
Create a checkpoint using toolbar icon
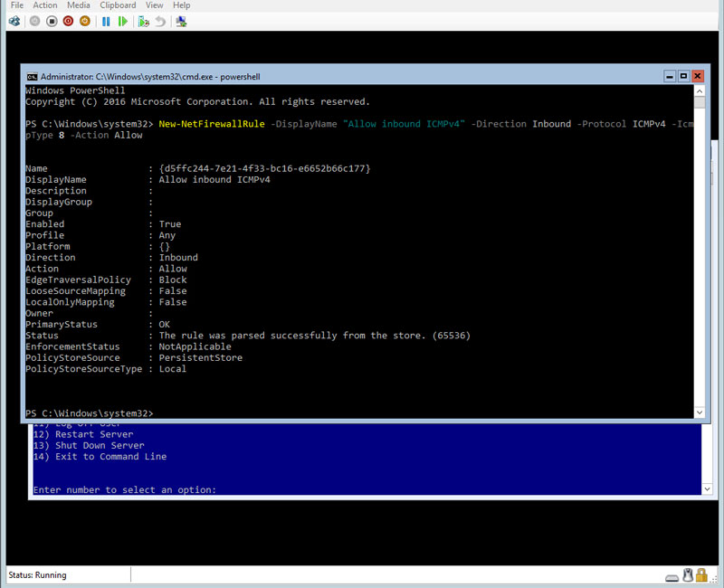click(x=144, y=21)
